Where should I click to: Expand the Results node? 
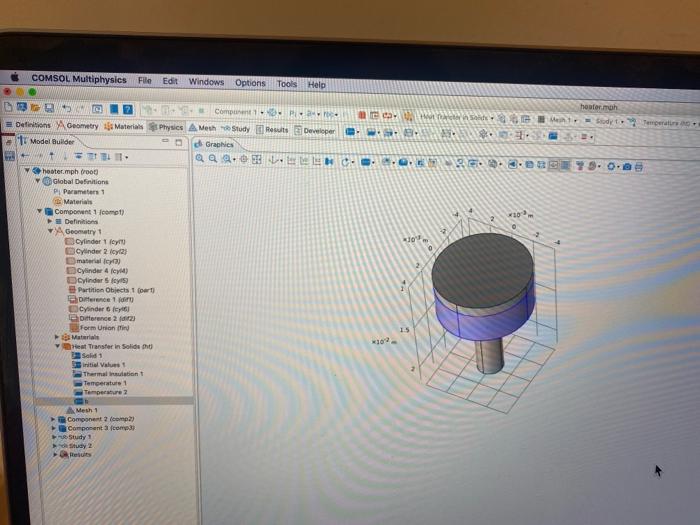tap(55, 454)
